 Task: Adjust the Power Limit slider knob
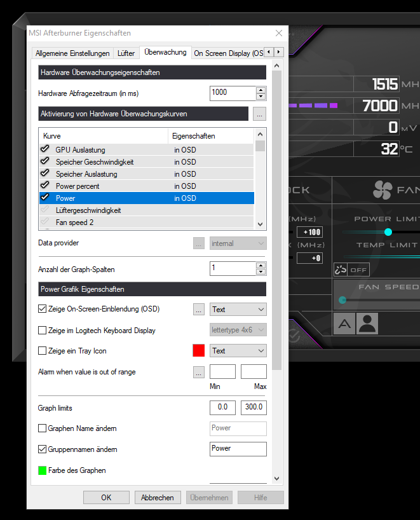[388, 232]
